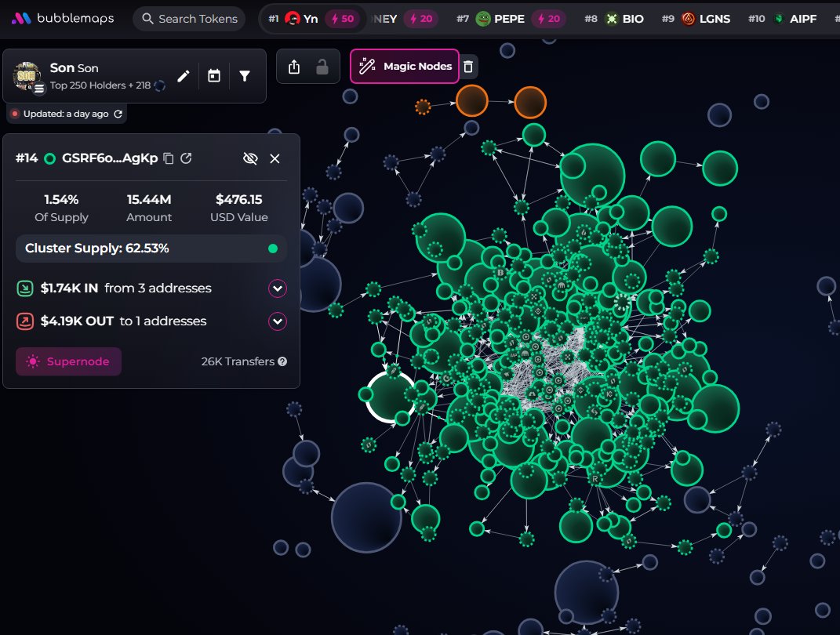Toggle the lock icon
Screen dimensions: 840x635
322,67
